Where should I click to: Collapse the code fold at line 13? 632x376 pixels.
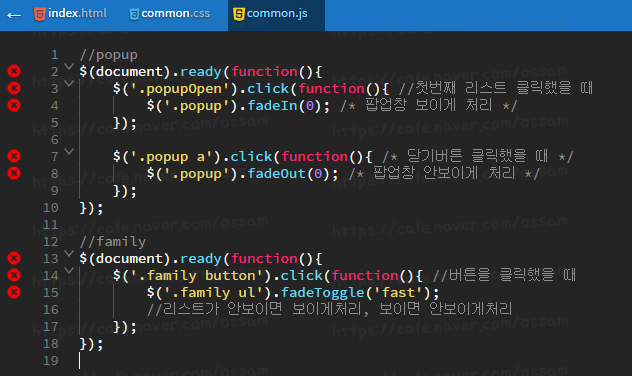pyautogui.click(x=69, y=253)
